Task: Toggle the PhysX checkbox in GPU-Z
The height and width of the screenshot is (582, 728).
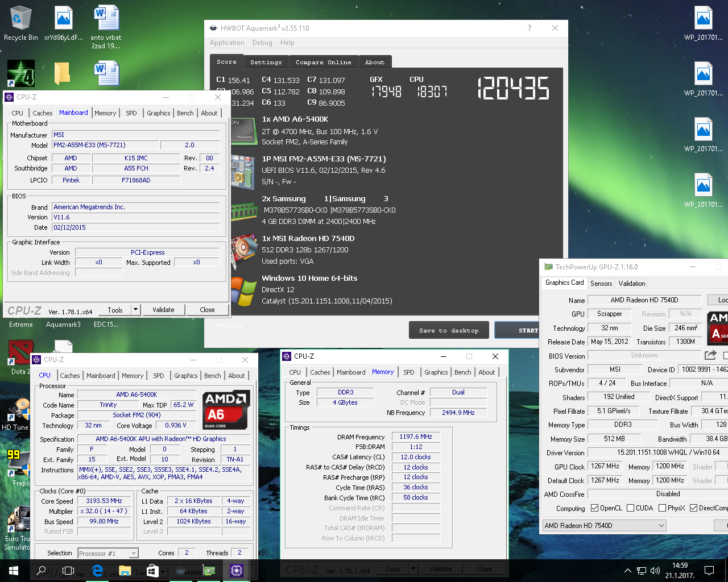Action: [x=662, y=508]
